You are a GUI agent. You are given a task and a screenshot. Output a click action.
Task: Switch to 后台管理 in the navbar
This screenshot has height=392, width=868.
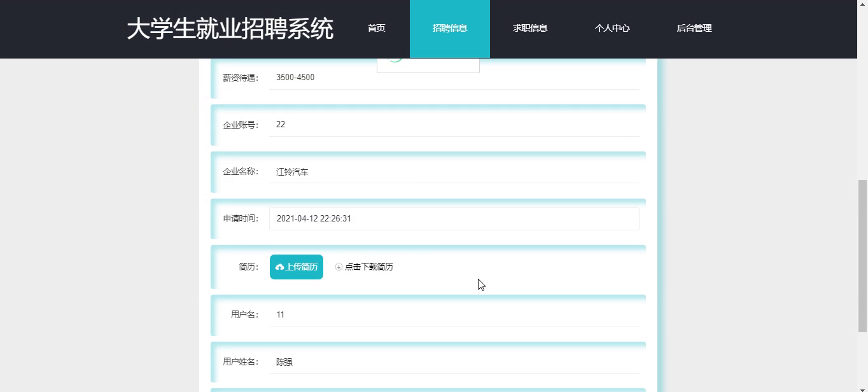694,29
